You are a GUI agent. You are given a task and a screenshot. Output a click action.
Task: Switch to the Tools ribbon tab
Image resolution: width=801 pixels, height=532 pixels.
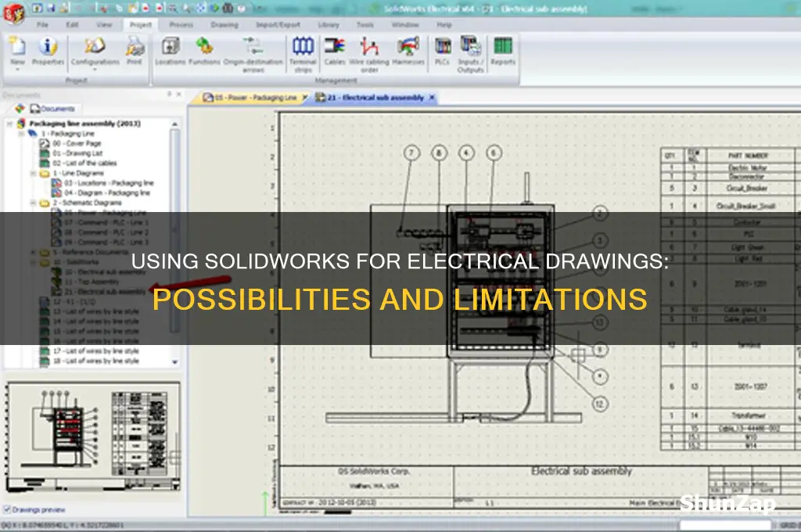tap(365, 24)
